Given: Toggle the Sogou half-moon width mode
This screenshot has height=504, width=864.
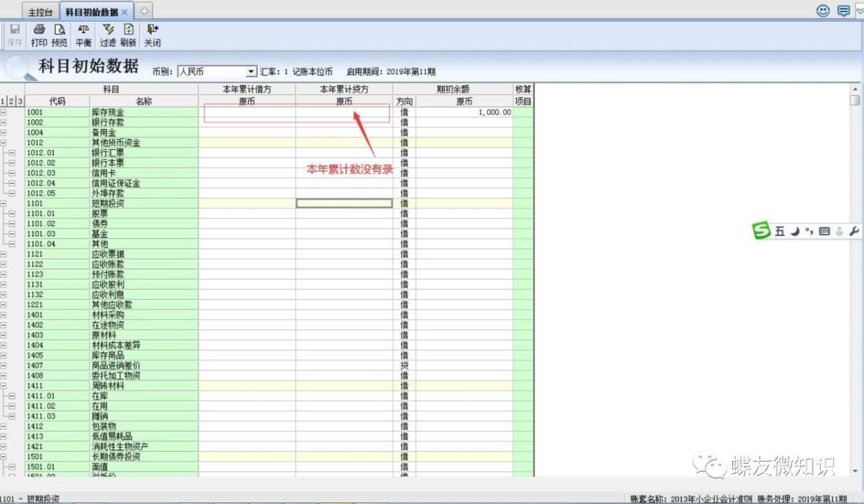Looking at the screenshot, I should [795, 231].
